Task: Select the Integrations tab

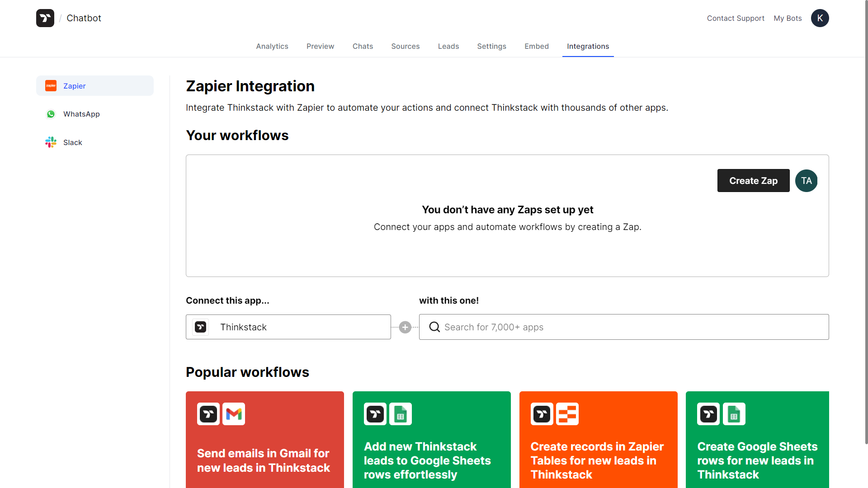Action: click(x=588, y=46)
